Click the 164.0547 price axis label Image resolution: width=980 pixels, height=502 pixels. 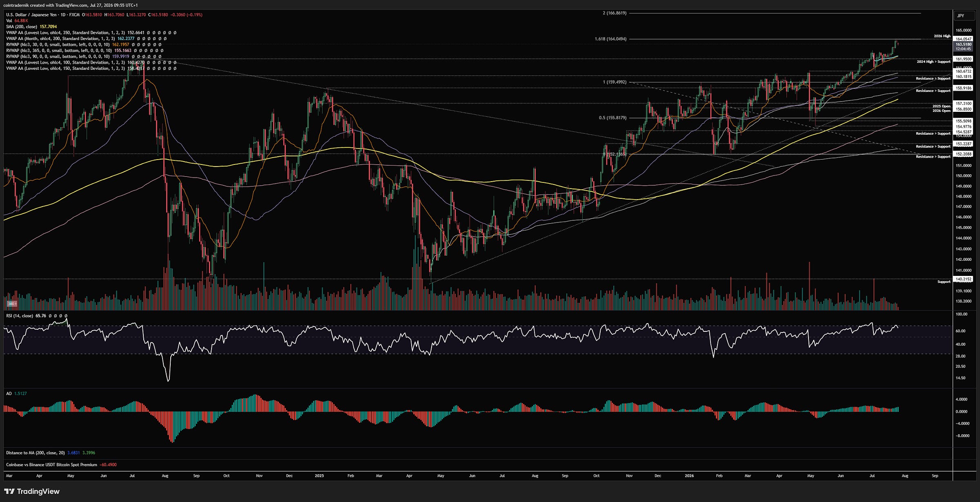click(x=964, y=39)
